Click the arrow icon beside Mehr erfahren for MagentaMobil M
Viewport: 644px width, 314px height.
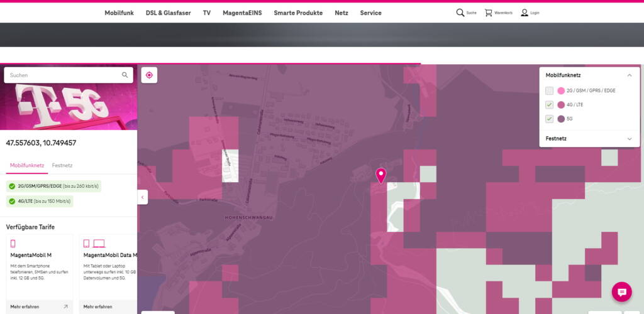pos(65,306)
